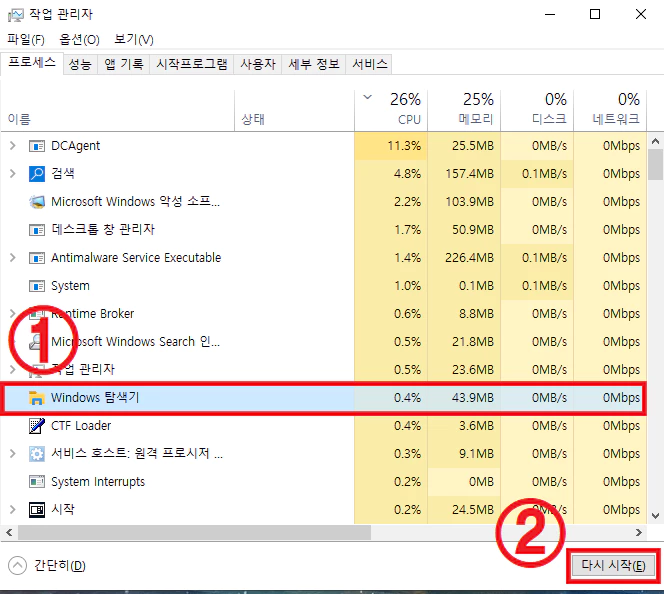Open the 파일(F) menu
Viewport: 664px width, 594px height.
[x=26, y=40]
